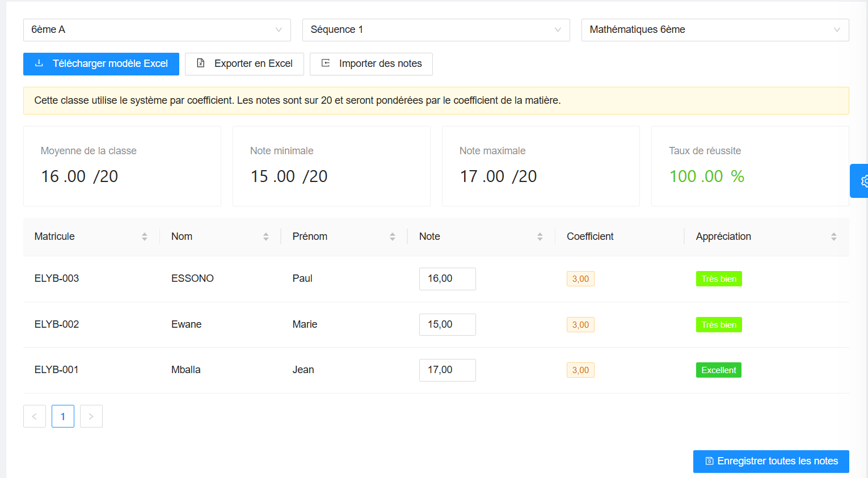Click the import icon beside Importer des notes

coord(324,64)
